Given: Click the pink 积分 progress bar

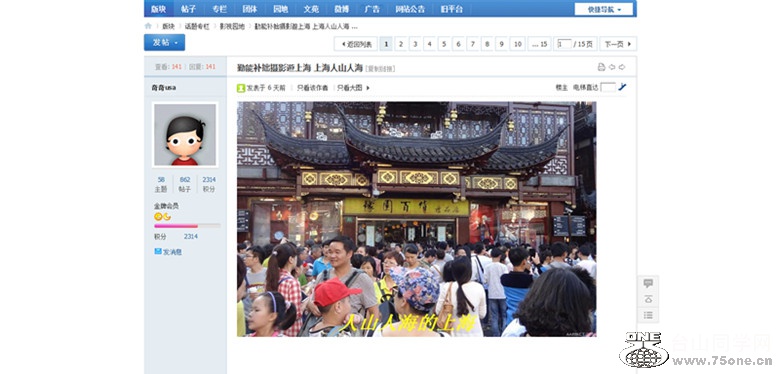Looking at the screenshot, I should point(187,226).
